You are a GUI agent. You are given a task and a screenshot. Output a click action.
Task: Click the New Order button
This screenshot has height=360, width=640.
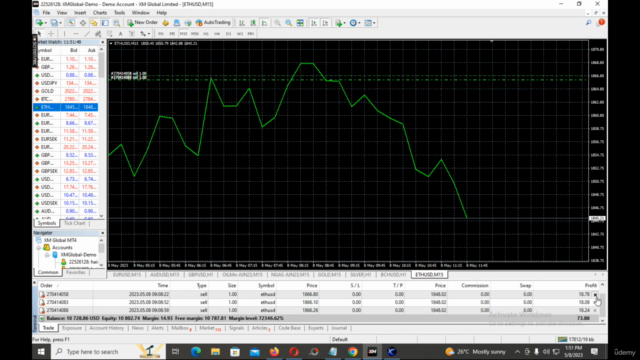[x=142, y=22]
